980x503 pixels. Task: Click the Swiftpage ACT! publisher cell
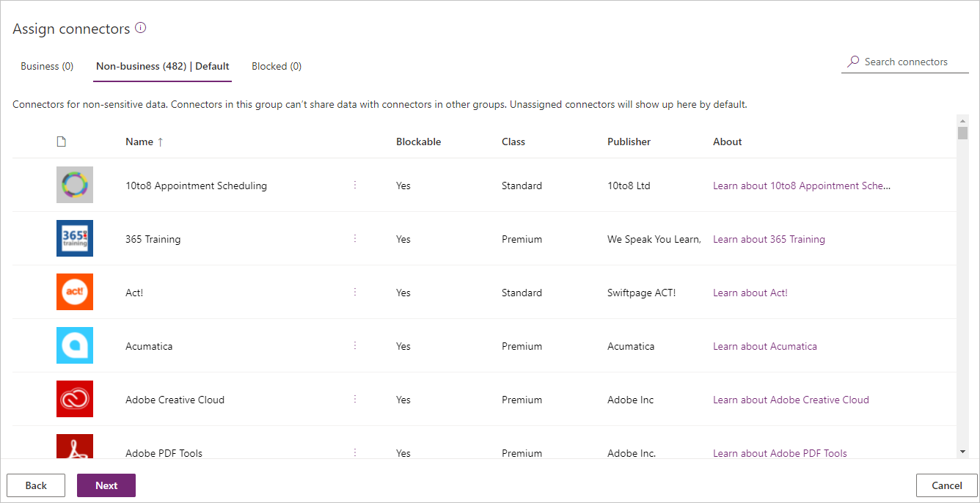click(x=641, y=293)
